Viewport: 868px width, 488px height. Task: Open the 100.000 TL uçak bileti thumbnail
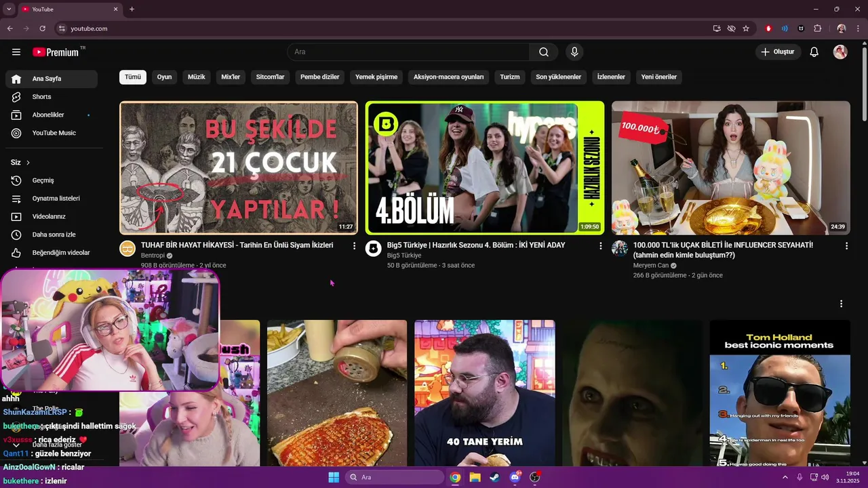(x=731, y=167)
